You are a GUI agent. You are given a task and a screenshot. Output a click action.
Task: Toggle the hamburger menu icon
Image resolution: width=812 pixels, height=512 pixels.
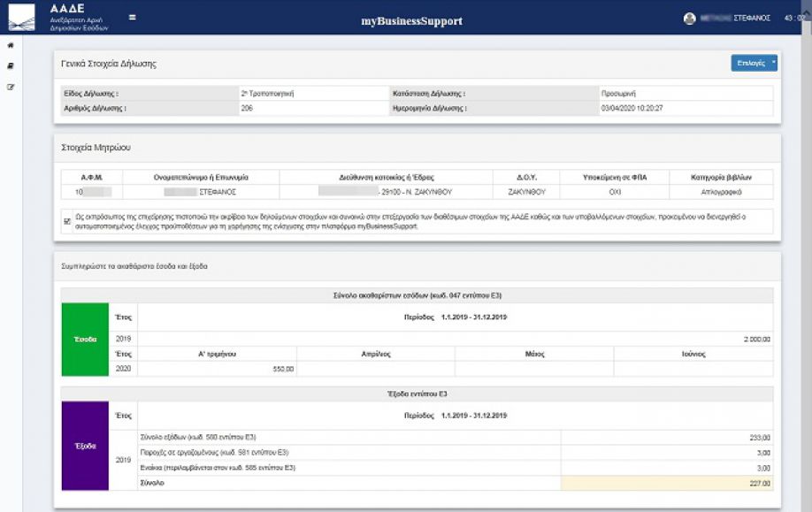(133, 17)
